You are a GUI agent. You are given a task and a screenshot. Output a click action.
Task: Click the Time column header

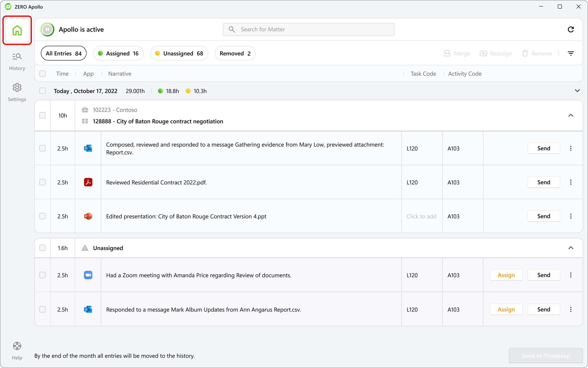[x=62, y=74]
